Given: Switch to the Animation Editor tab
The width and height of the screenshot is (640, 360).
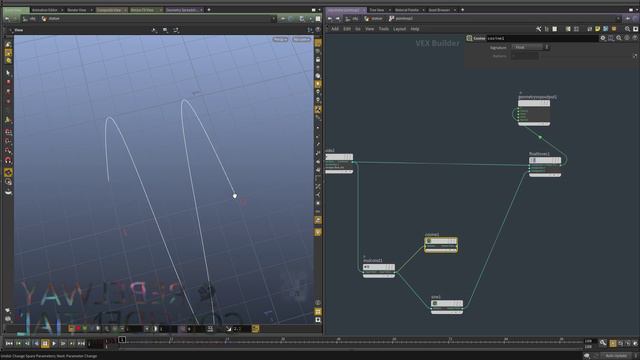Looking at the screenshot, I should pos(44,10).
